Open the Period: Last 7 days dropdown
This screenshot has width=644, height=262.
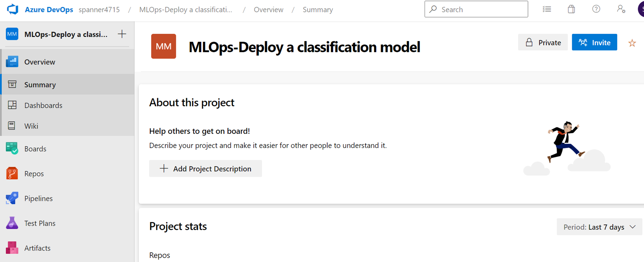pos(599,227)
